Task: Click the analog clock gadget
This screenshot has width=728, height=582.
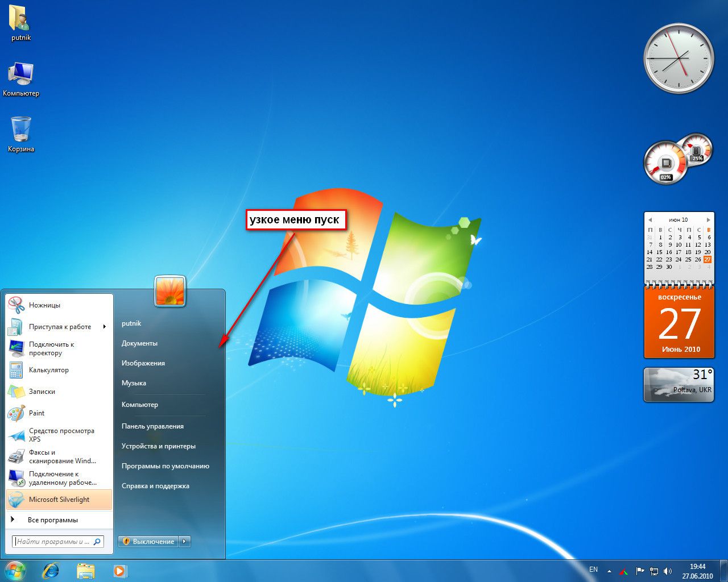Action: click(679, 59)
